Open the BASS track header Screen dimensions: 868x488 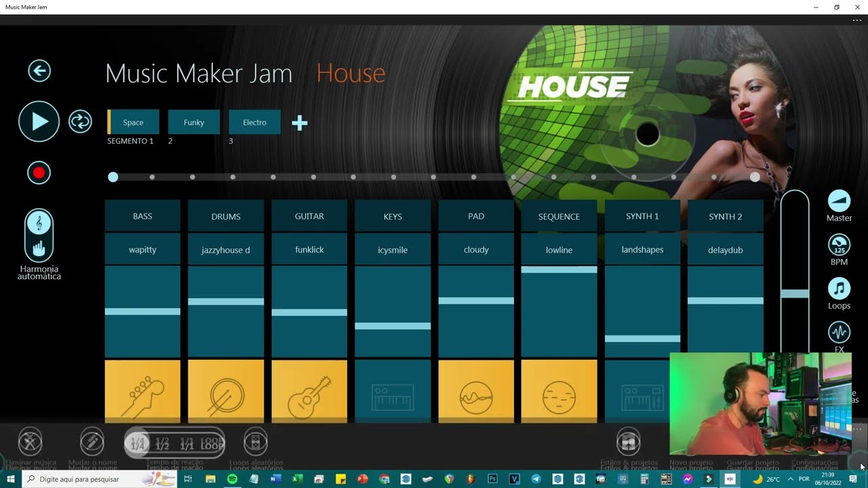tap(142, 216)
